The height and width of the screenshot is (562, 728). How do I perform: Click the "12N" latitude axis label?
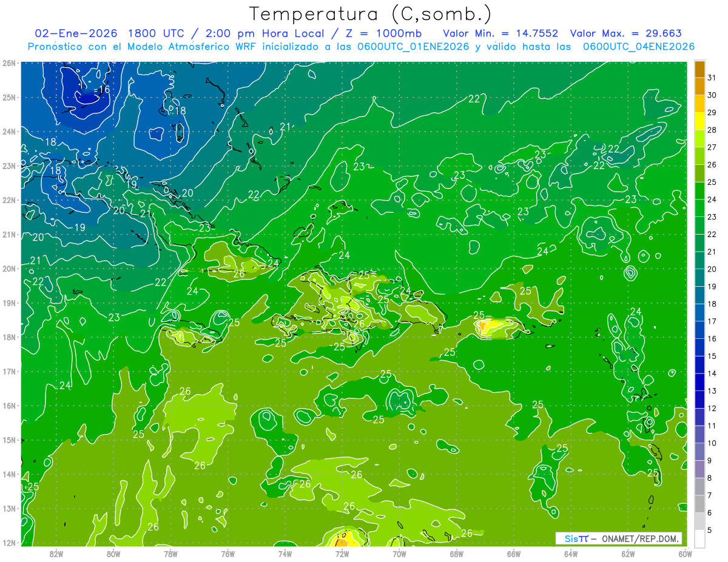[10, 543]
